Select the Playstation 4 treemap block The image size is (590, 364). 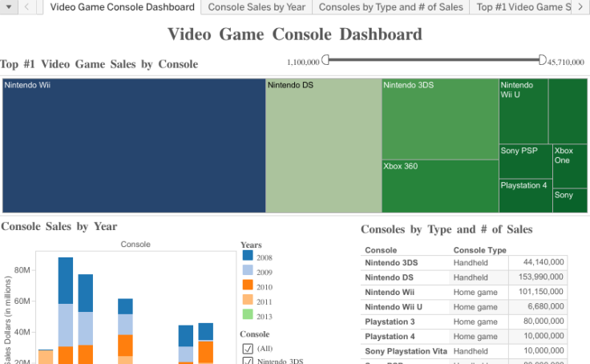click(525, 196)
